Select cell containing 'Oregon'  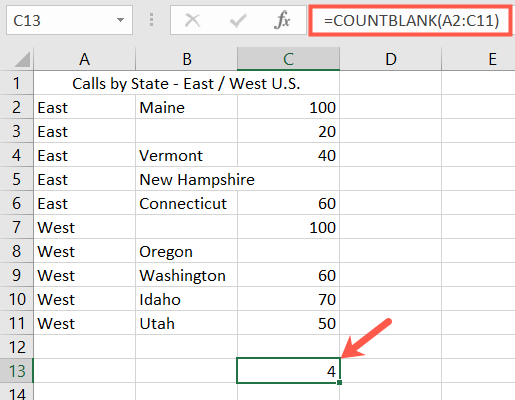coord(187,251)
